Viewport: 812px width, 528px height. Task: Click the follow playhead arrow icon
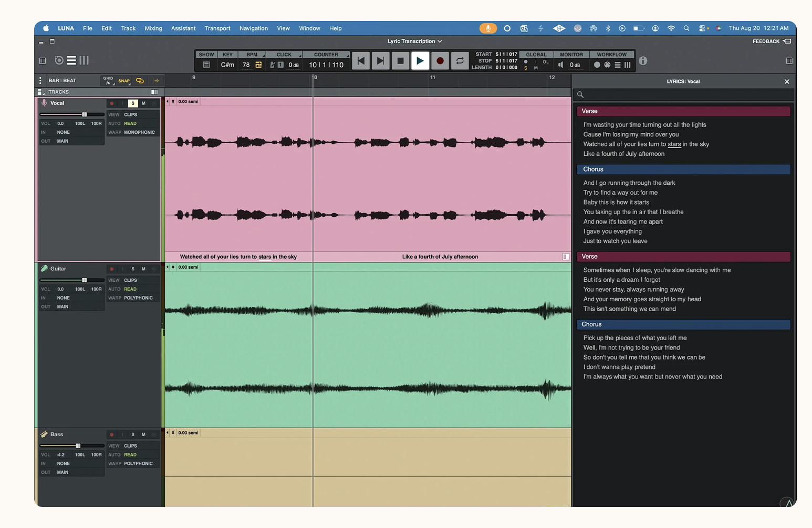point(157,80)
